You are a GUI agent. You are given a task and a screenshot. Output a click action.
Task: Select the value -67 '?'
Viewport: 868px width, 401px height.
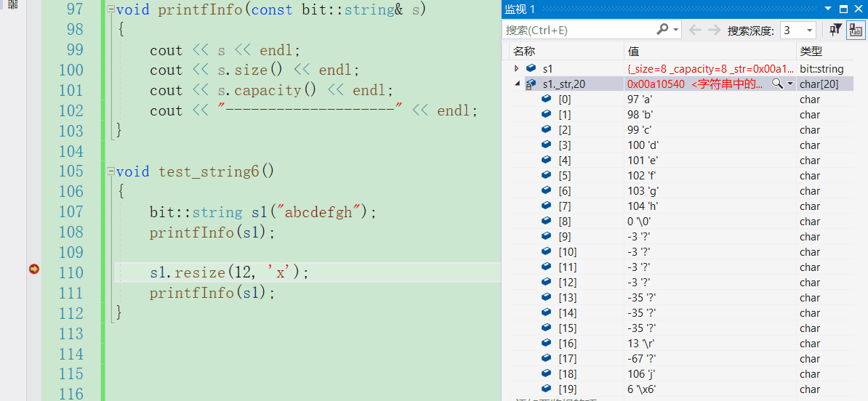[641, 358]
